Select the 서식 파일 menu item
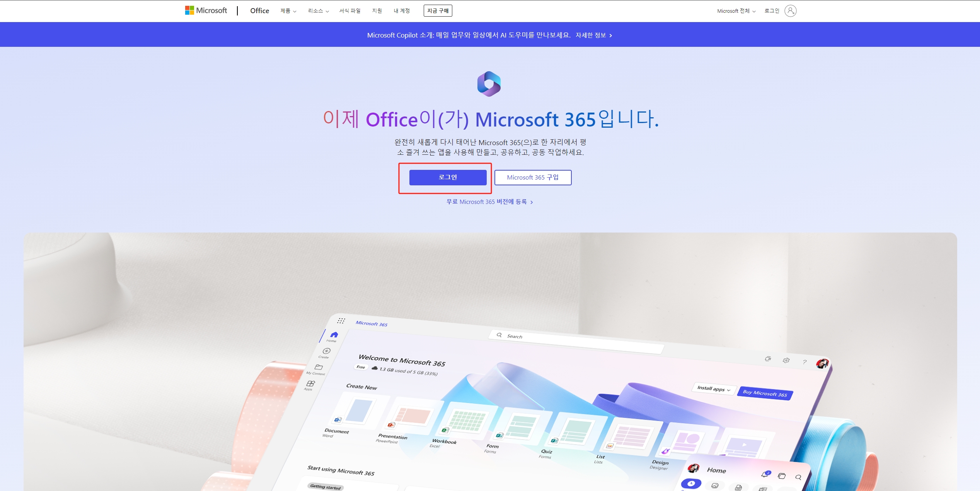Screen dimensions: 980x491 (x=348, y=11)
